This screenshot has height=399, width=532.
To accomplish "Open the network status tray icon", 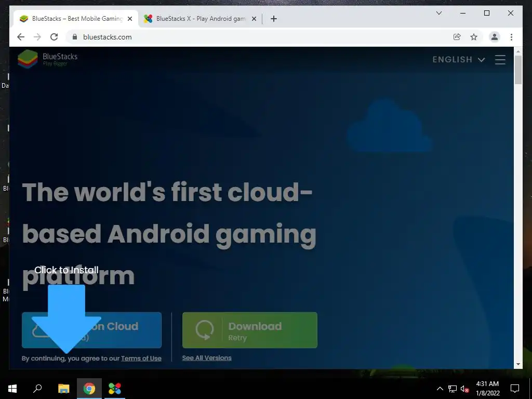I will pos(453,389).
